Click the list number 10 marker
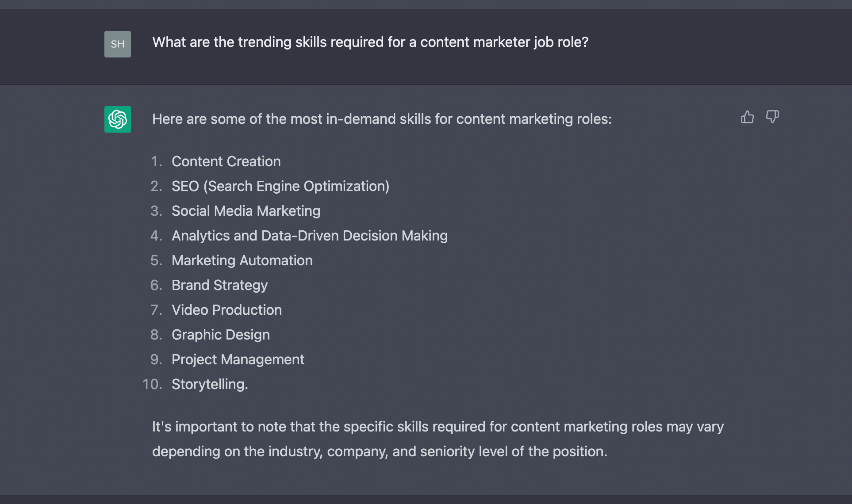The height and width of the screenshot is (504, 852). pos(152,385)
